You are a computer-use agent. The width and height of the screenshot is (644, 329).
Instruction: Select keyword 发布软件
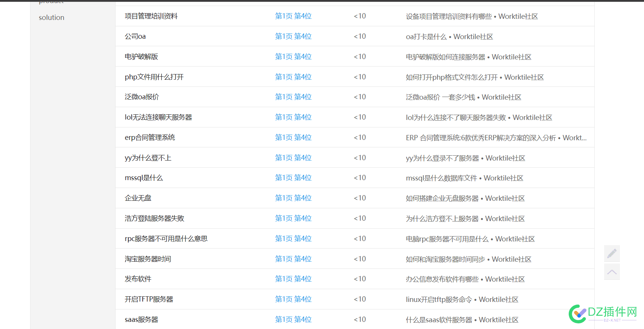(x=138, y=279)
